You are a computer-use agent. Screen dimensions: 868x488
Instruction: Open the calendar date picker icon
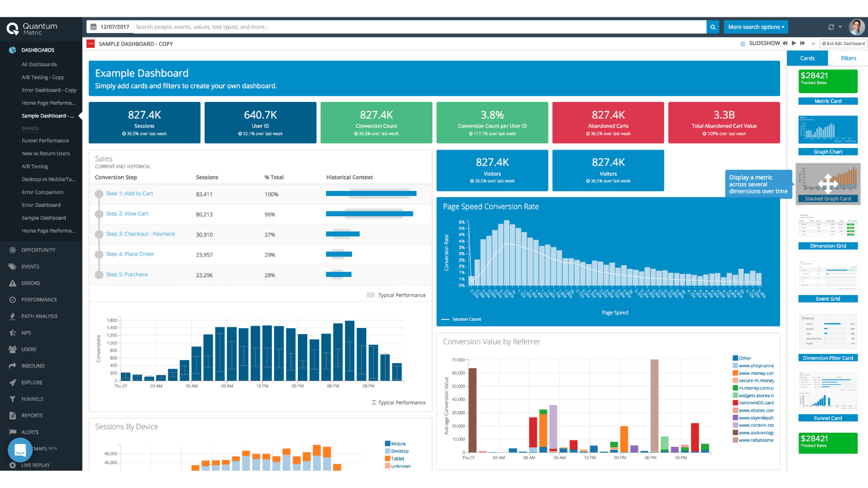(93, 27)
